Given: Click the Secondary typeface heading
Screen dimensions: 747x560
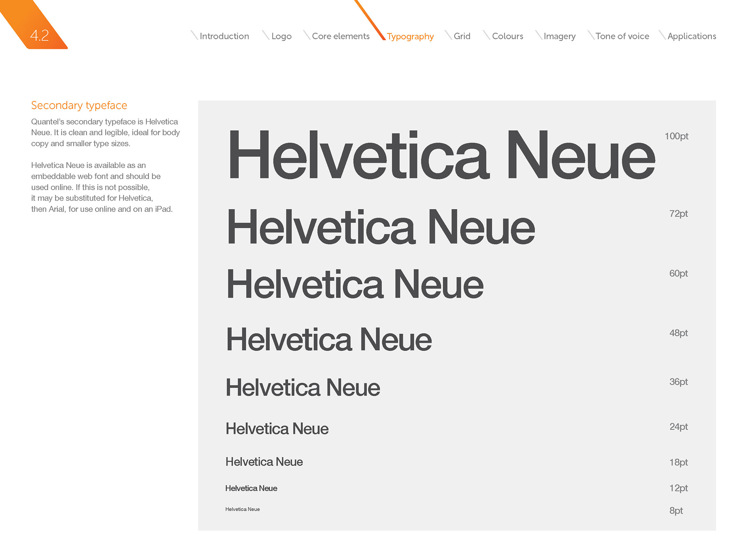Looking at the screenshot, I should click(x=79, y=105).
